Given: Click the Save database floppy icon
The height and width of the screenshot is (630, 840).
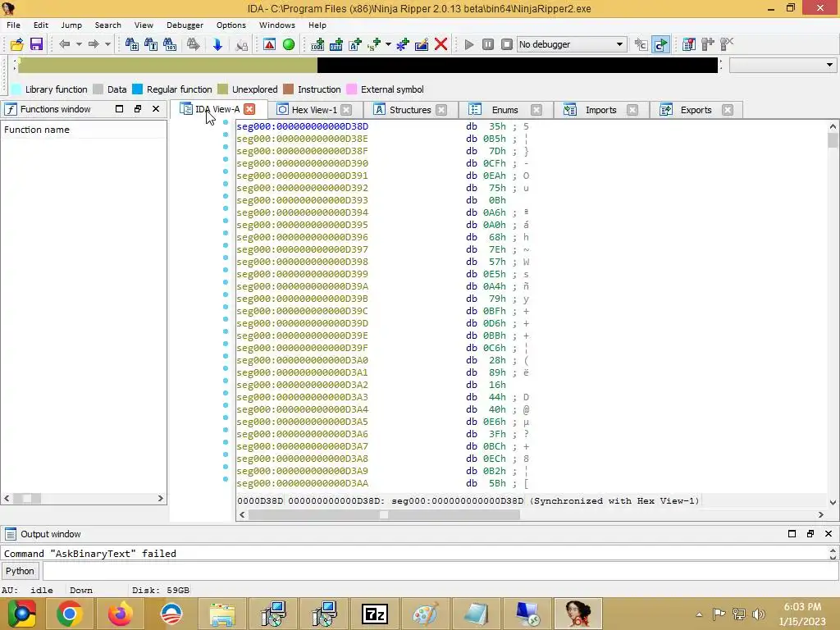Looking at the screenshot, I should [x=36, y=44].
